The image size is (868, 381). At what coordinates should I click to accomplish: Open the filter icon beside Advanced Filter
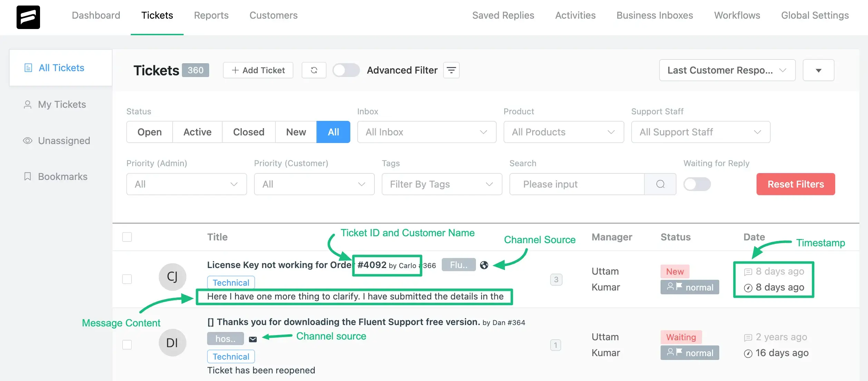[x=451, y=70]
